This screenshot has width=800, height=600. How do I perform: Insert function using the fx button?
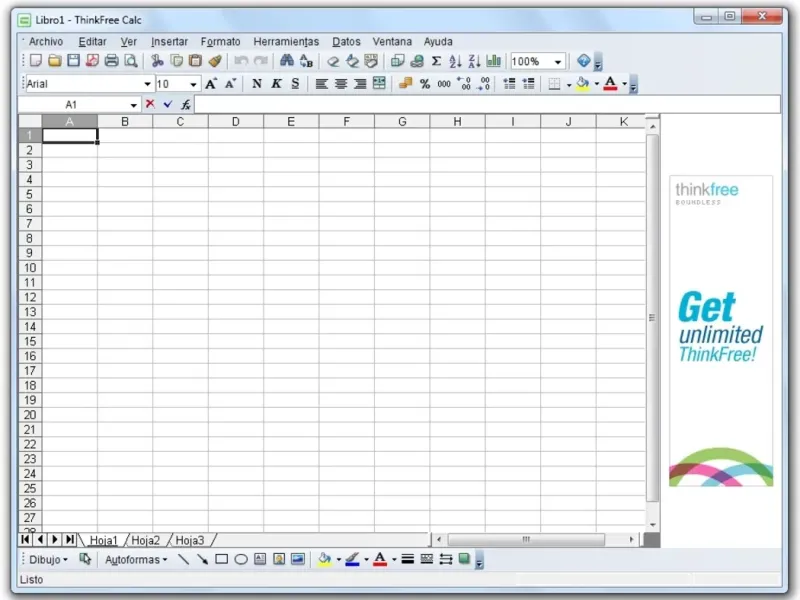(x=186, y=105)
